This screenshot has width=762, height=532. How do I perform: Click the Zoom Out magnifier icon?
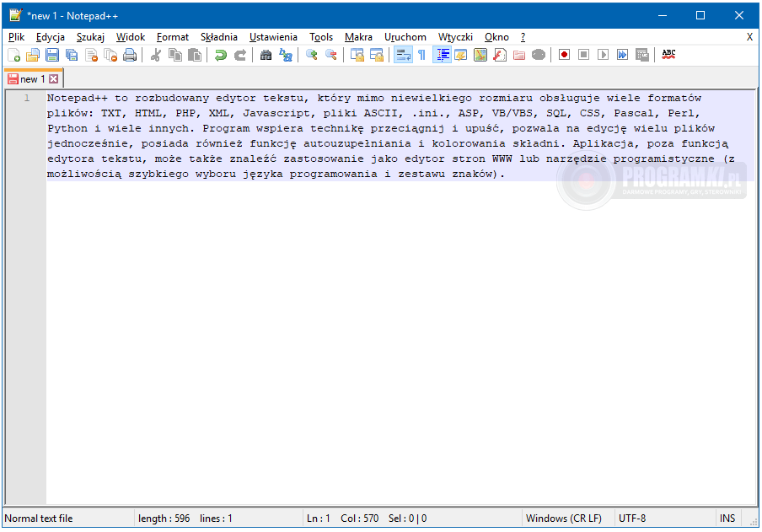click(331, 55)
